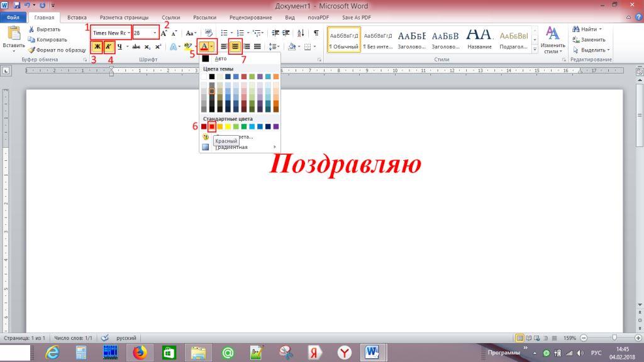Pick the purple standard color swatch
This screenshot has width=644, height=362.
[x=276, y=126]
